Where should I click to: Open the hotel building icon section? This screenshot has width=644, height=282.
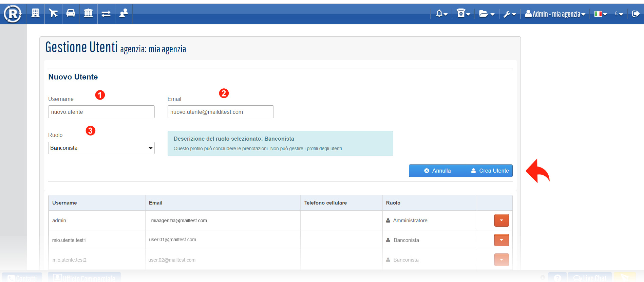click(36, 14)
